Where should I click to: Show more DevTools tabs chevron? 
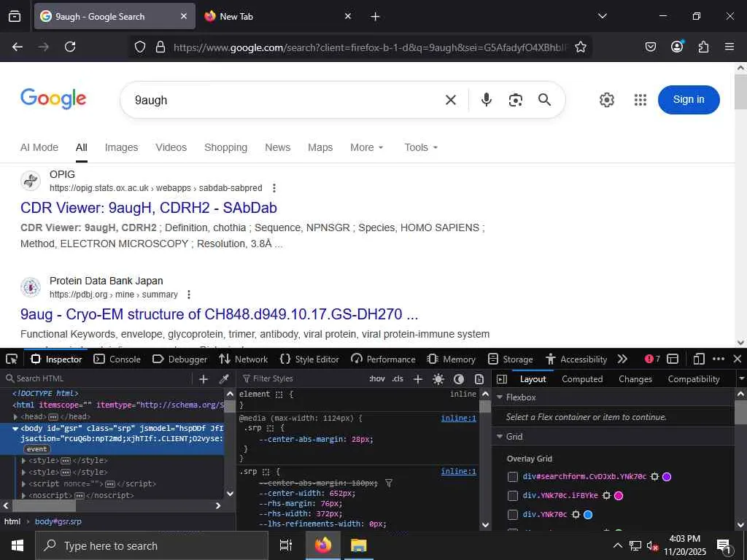pos(622,359)
